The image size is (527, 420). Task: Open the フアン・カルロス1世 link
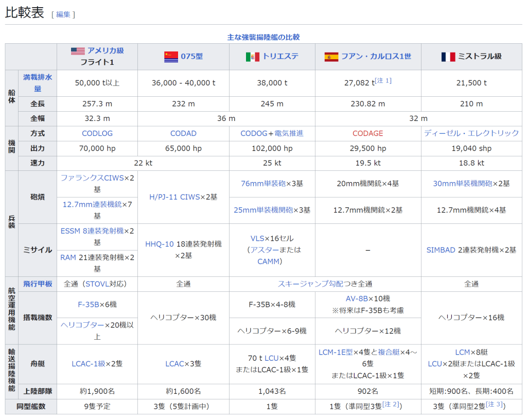(x=376, y=57)
